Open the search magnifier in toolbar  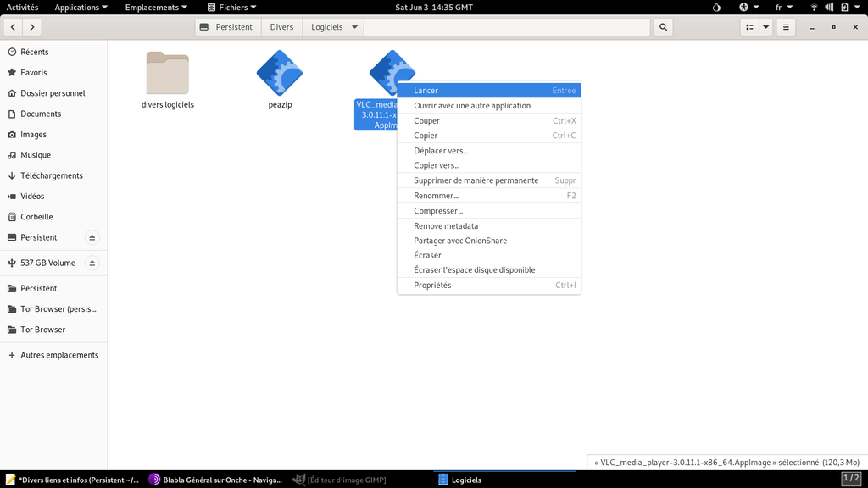pos(664,27)
